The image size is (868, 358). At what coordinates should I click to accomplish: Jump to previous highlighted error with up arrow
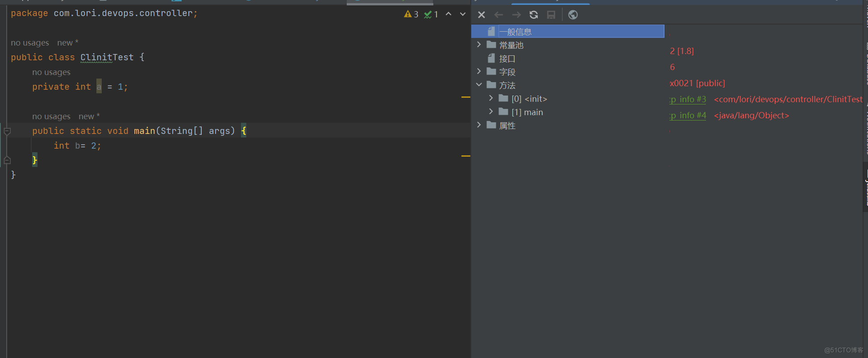click(x=449, y=14)
